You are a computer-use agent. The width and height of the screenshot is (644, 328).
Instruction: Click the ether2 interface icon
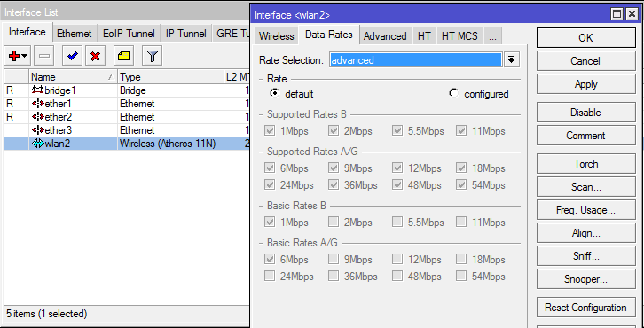37,117
